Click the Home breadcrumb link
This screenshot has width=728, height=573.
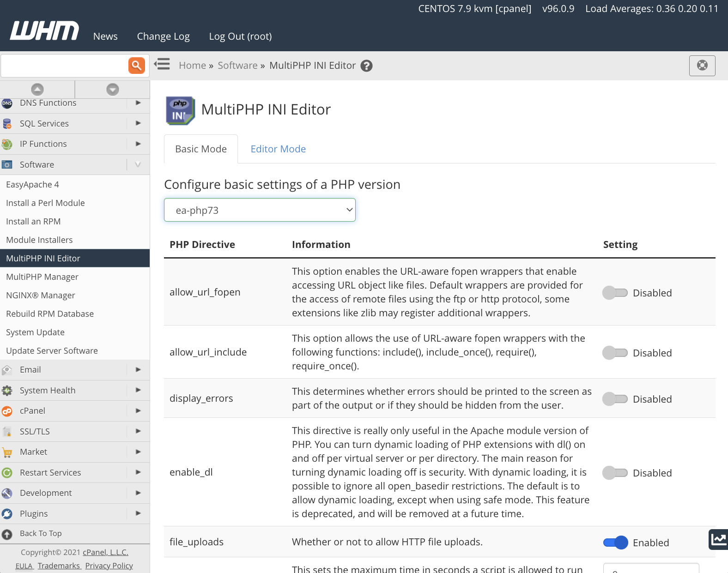(192, 66)
